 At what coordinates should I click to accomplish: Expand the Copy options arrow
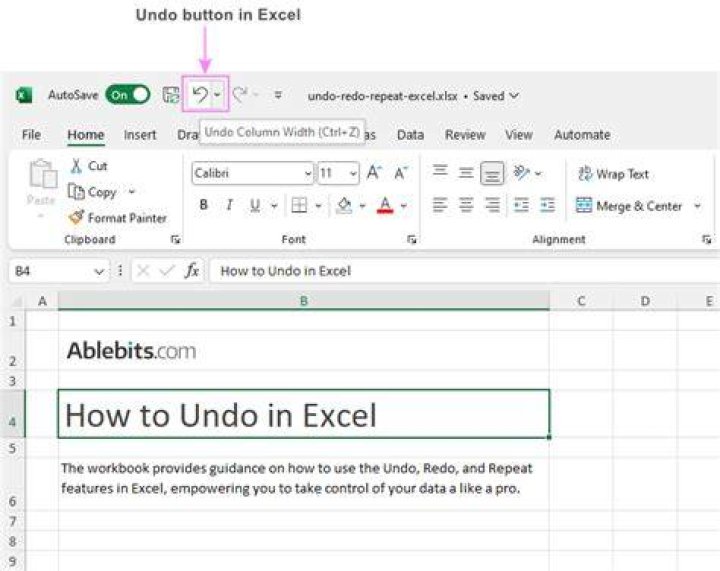click(132, 191)
